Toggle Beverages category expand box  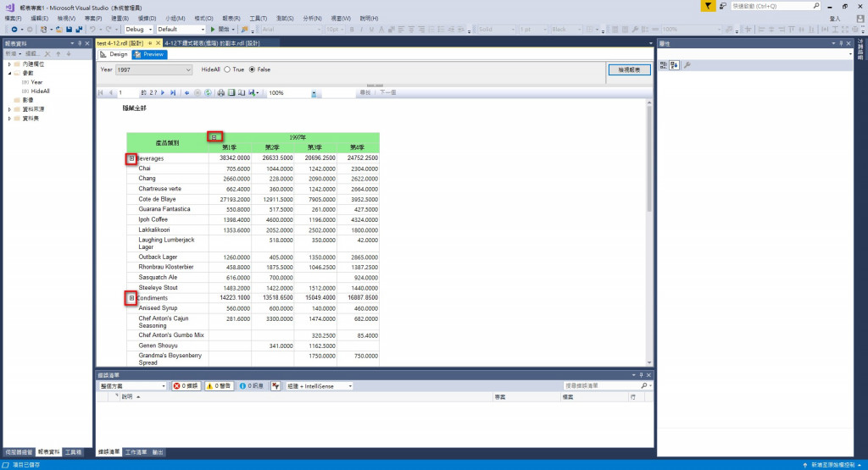tap(131, 158)
